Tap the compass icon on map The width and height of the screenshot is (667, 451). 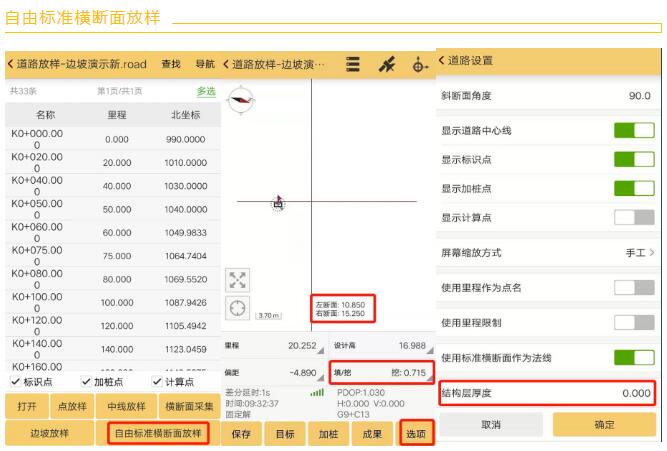pos(241,98)
